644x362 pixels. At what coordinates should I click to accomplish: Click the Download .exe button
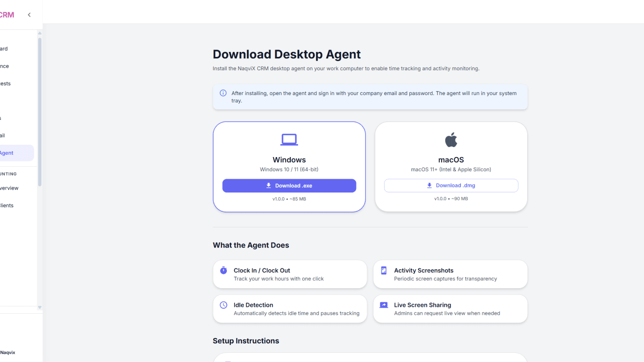click(x=289, y=186)
